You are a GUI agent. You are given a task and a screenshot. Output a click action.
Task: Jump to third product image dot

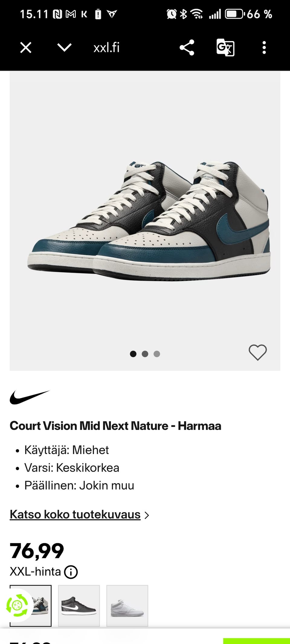(x=157, y=354)
